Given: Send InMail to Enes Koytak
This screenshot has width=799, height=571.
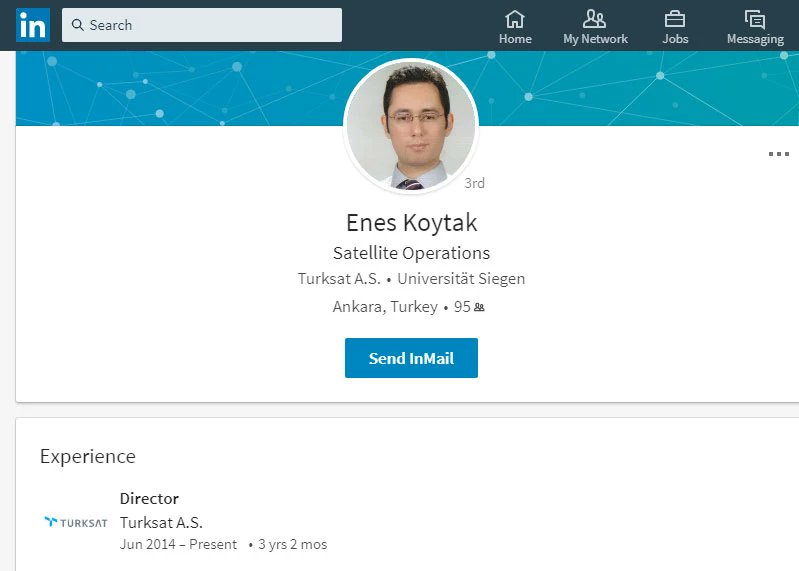Looking at the screenshot, I should [411, 358].
